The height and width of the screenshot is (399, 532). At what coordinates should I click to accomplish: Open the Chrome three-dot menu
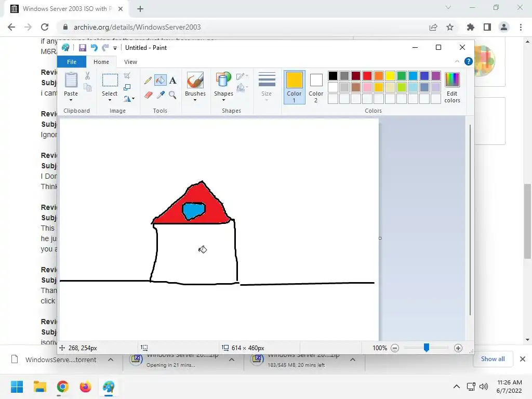(521, 27)
